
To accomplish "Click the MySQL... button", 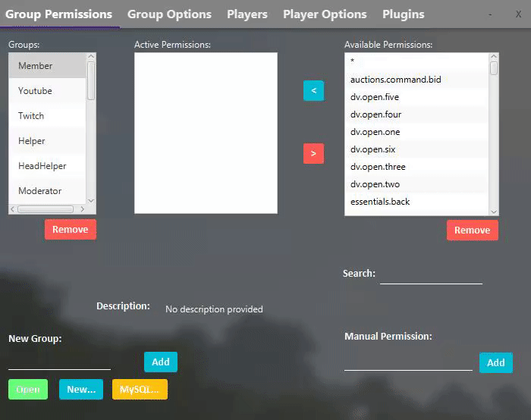I will pos(140,389).
